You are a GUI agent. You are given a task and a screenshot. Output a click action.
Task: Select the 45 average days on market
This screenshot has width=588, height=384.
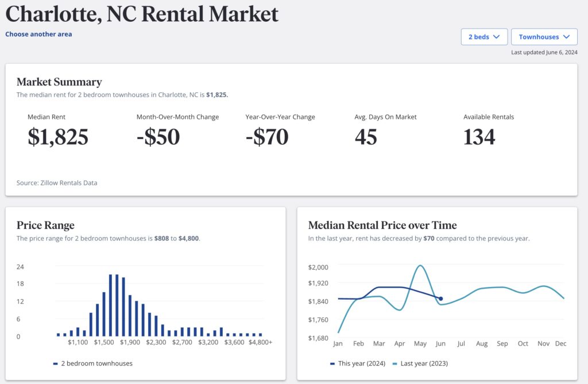(x=366, y=137)
